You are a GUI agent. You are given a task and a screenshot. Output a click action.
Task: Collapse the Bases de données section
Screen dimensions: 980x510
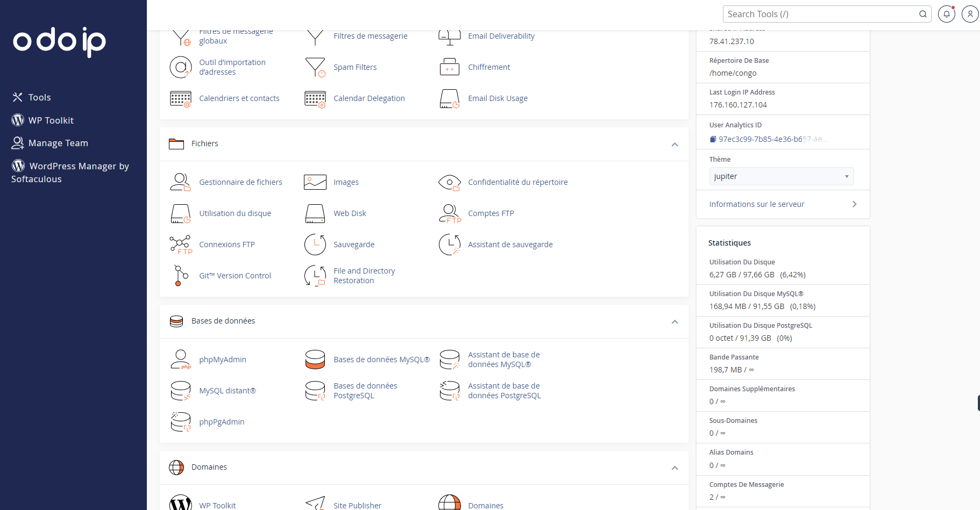tap(674, 321)
